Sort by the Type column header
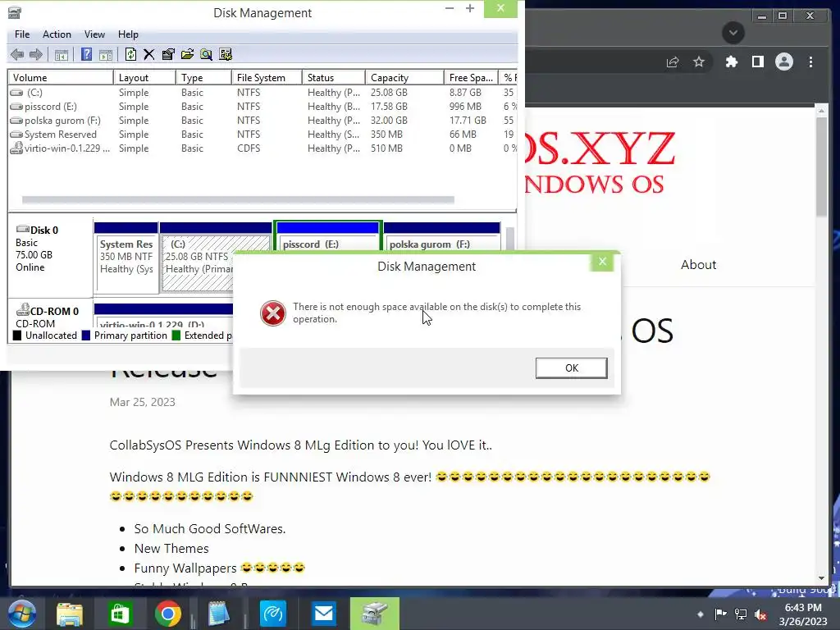 (x=203, y=78)
